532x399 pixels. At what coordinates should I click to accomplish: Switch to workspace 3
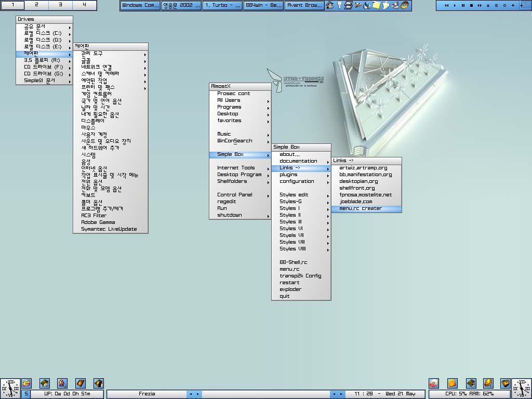[x=60, y=5]
